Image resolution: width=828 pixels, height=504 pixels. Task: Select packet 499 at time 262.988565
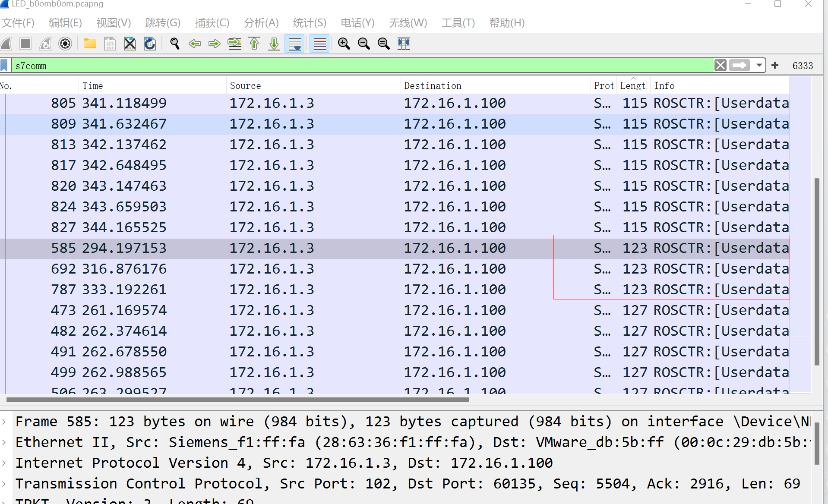click(x=395, y=373)
